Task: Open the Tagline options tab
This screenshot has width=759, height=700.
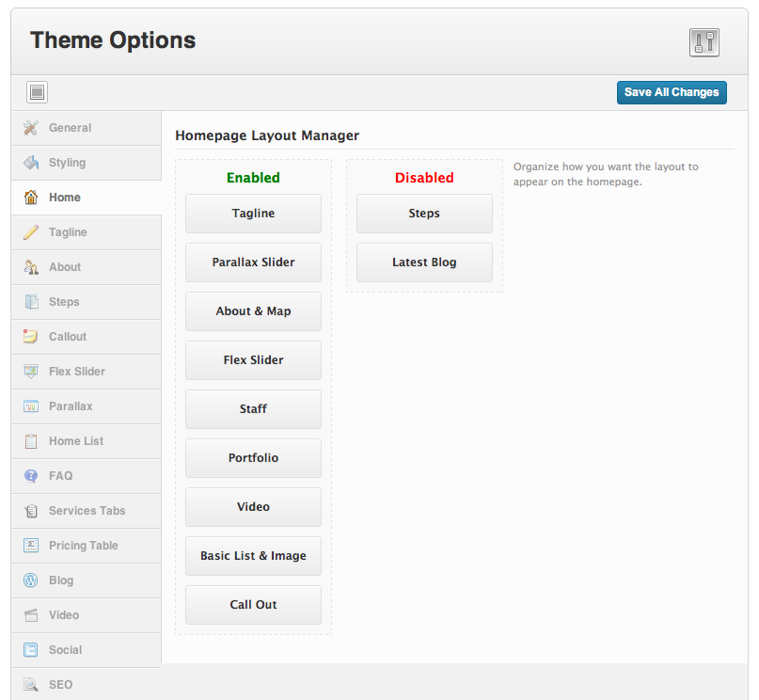Action: [87, 232]
